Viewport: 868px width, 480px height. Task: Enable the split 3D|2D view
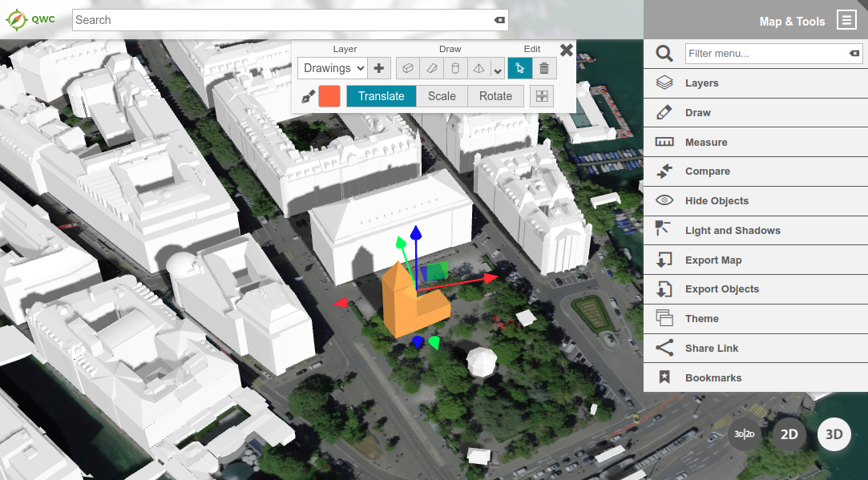pos(744,434)
